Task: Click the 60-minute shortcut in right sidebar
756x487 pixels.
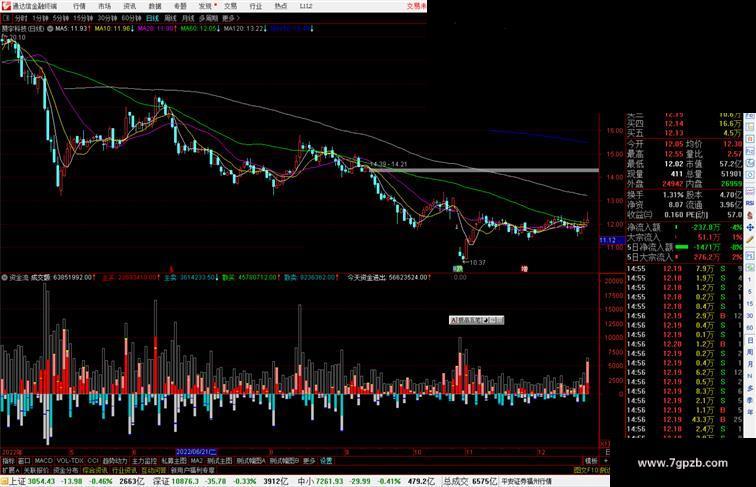Action: (750, 328)
